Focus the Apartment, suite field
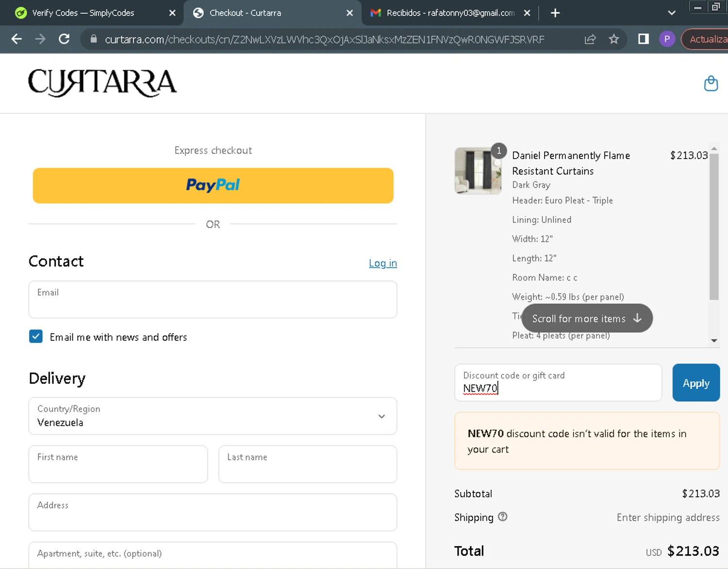Screen dimensions: 728x569 [213, 555]
